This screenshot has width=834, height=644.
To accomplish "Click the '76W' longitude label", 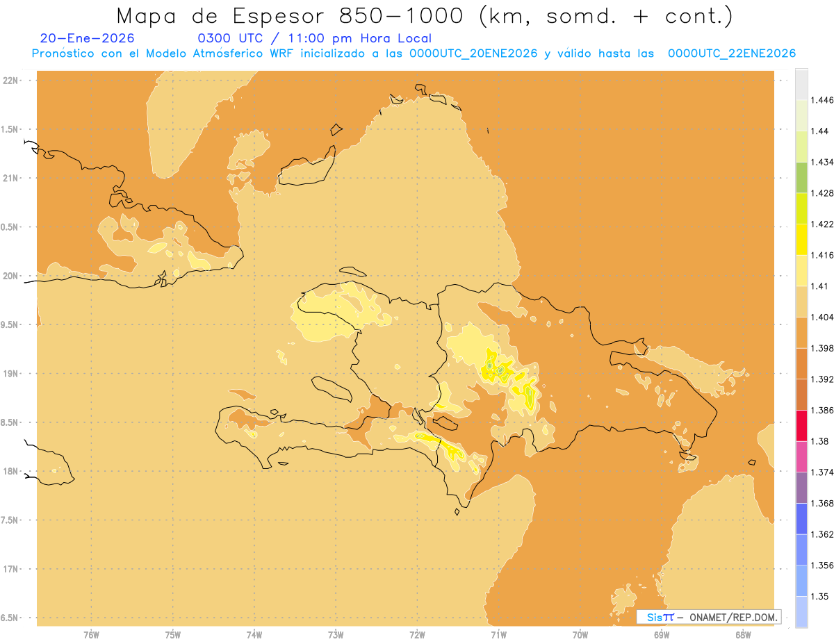I will tap(91, 634).
